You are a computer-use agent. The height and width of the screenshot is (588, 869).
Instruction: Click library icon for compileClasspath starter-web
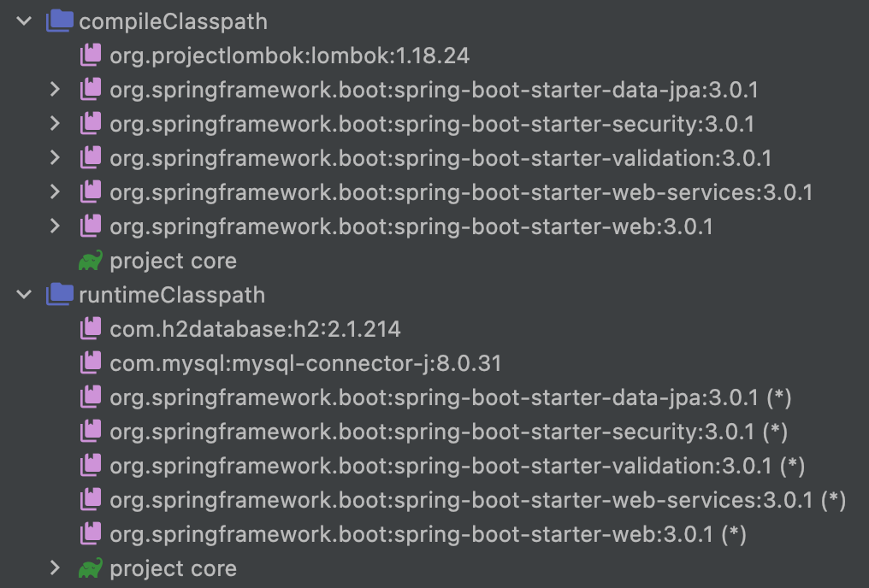91,226
